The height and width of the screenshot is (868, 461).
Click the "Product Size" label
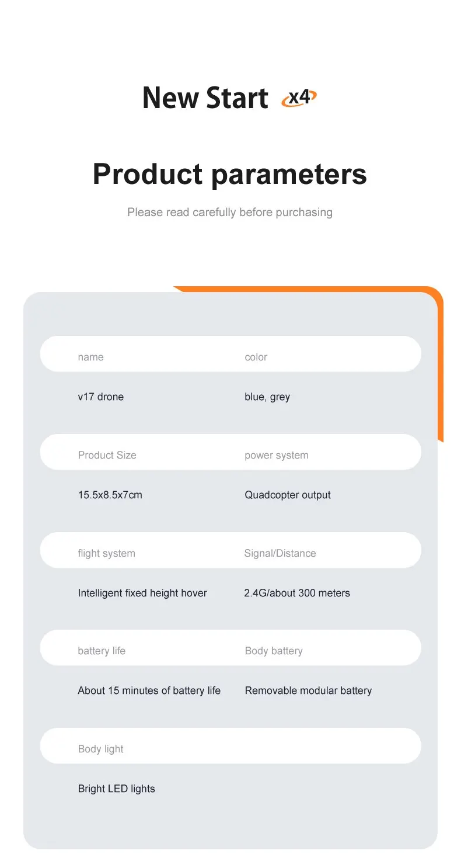coord(107,455)
